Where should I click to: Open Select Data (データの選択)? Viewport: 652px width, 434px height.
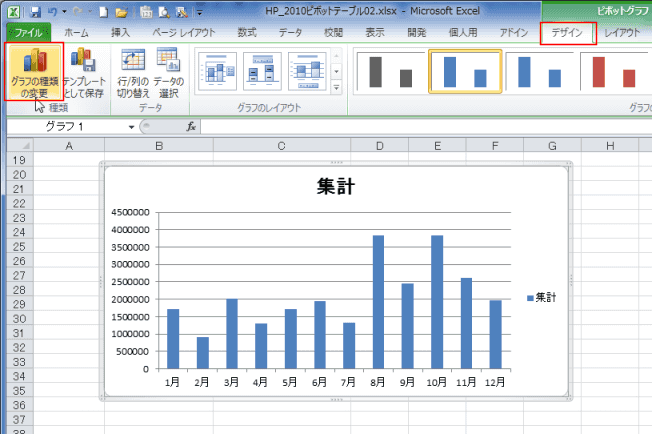pyautogui.click(x=168, y=72)
